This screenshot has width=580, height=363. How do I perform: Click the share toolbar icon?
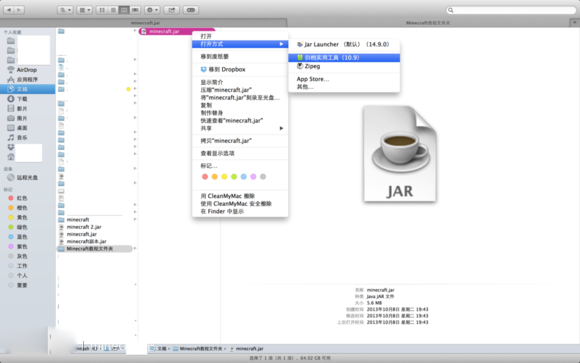(172, 10)
